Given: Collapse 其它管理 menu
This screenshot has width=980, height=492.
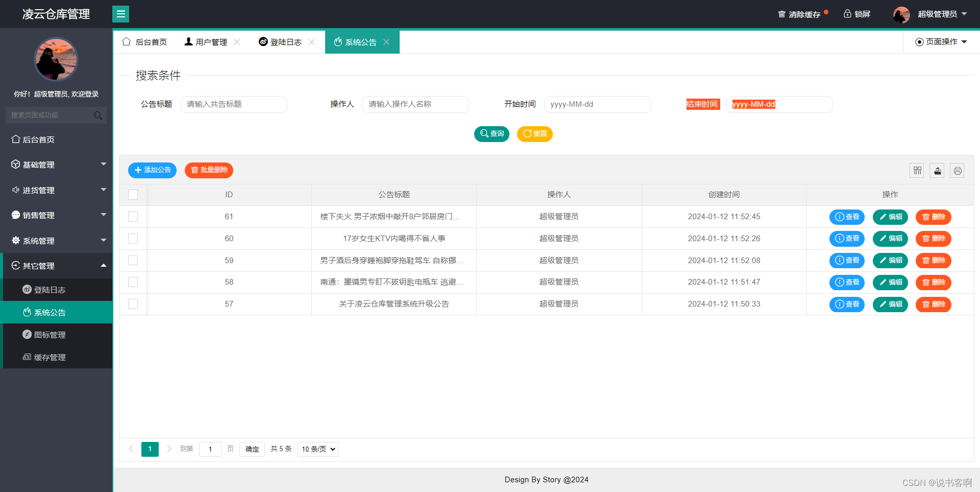Looking at the screenshot, I should (56, 266).
